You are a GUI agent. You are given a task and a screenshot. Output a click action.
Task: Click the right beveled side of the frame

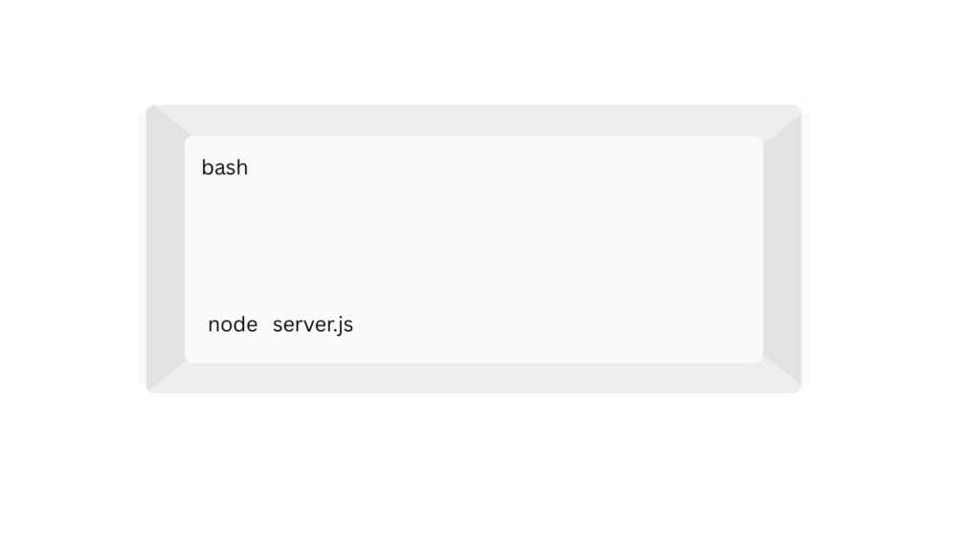point(782,249)
